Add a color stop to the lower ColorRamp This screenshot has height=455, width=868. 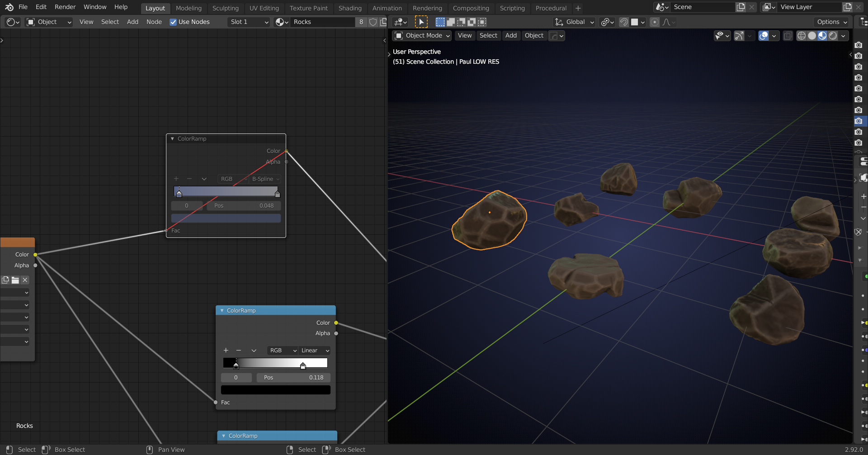click(226, 351)
